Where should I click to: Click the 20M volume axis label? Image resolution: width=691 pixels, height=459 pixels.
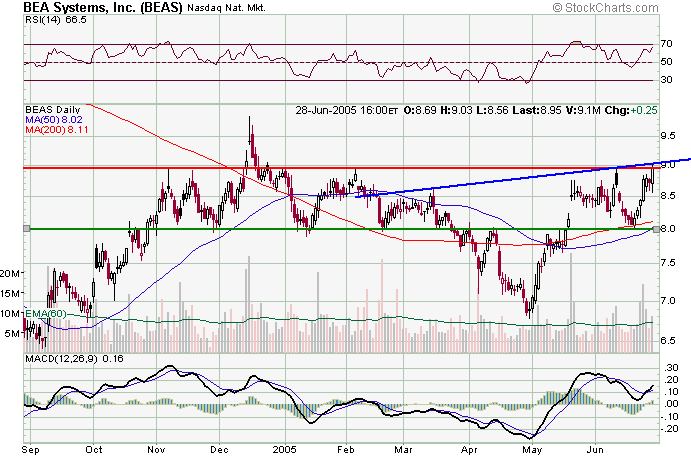(x=10, y=274)
